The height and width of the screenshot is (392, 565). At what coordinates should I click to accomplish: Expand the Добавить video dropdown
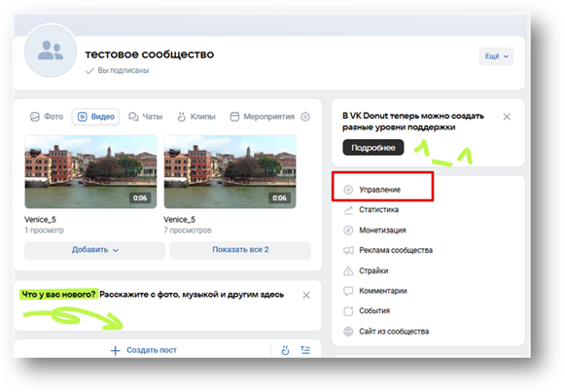coord(94,250)
